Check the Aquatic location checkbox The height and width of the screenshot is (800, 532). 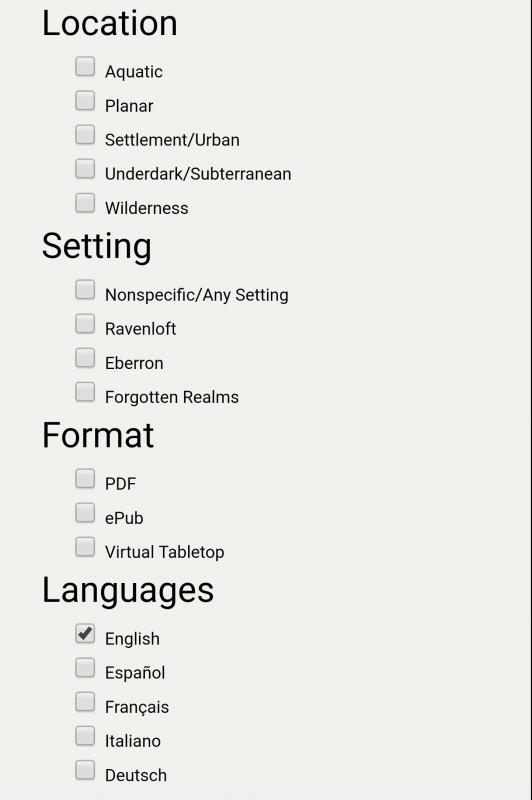(85, 66)
